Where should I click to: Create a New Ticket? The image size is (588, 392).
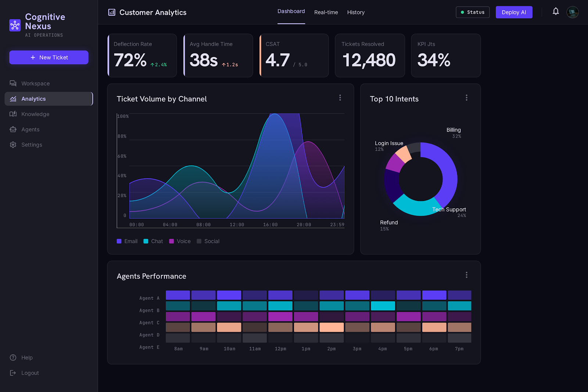pos(49,57)
